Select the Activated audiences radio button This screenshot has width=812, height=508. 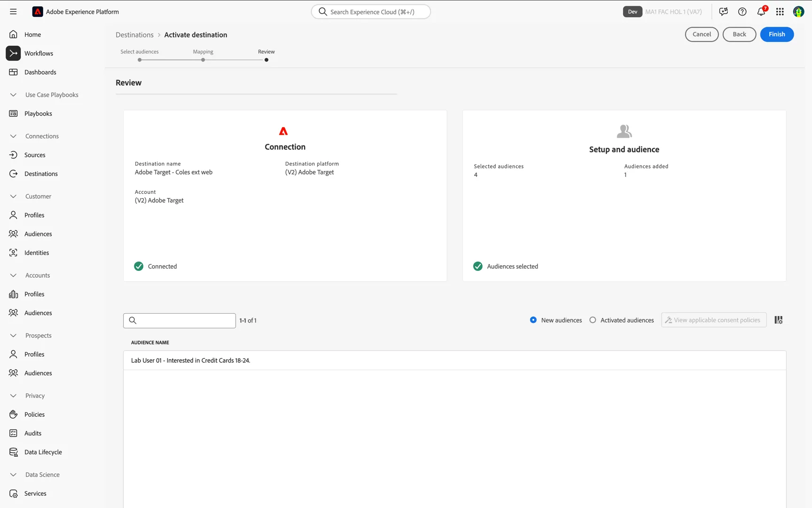pos(593,320)
